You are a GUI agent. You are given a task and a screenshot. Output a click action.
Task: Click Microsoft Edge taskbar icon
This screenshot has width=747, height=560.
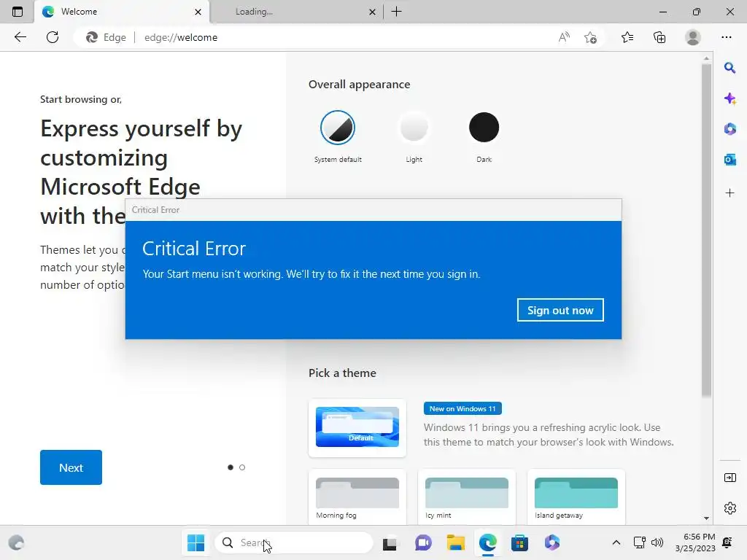(488, 542)
